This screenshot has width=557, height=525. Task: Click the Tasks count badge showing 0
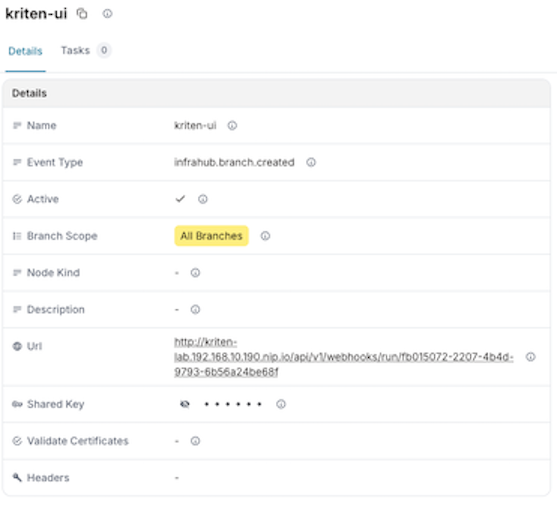(104, 50)
